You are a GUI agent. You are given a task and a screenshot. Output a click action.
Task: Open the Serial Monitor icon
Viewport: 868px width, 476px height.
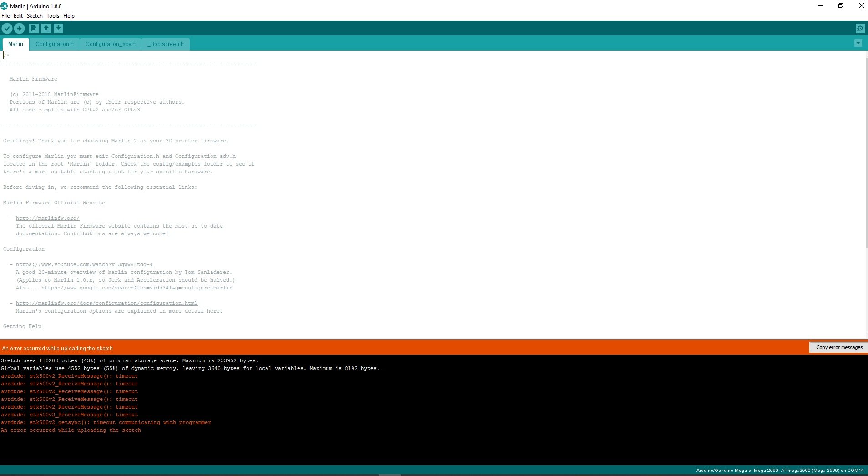(860, 28)
